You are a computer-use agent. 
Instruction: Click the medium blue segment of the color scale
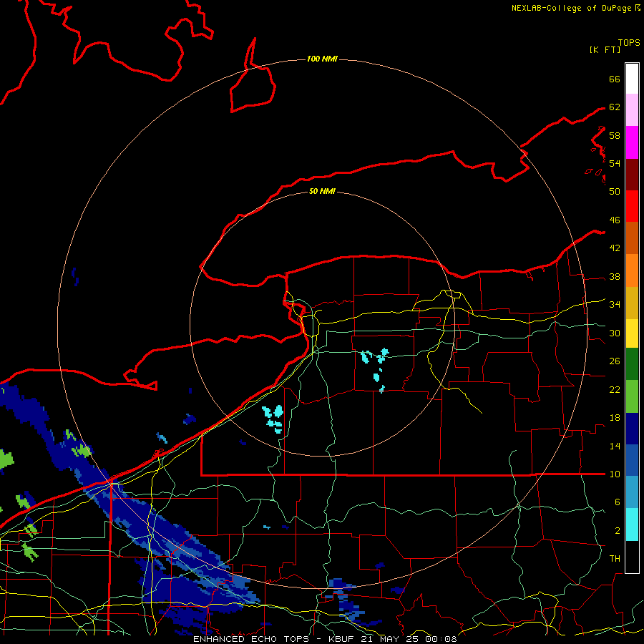pyautogui.click(x=632, y=460)
